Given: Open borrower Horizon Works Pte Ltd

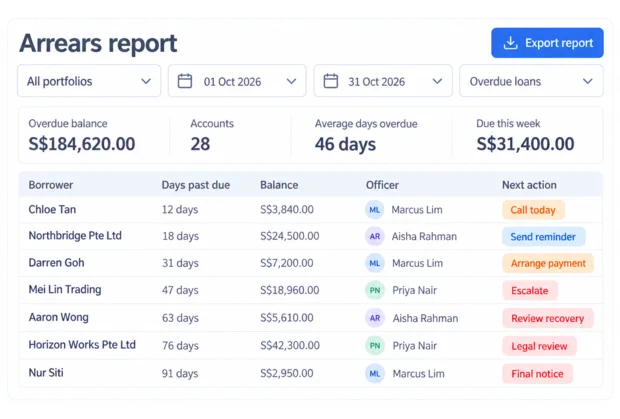Looking at the screenshot, I should (82, 345).
